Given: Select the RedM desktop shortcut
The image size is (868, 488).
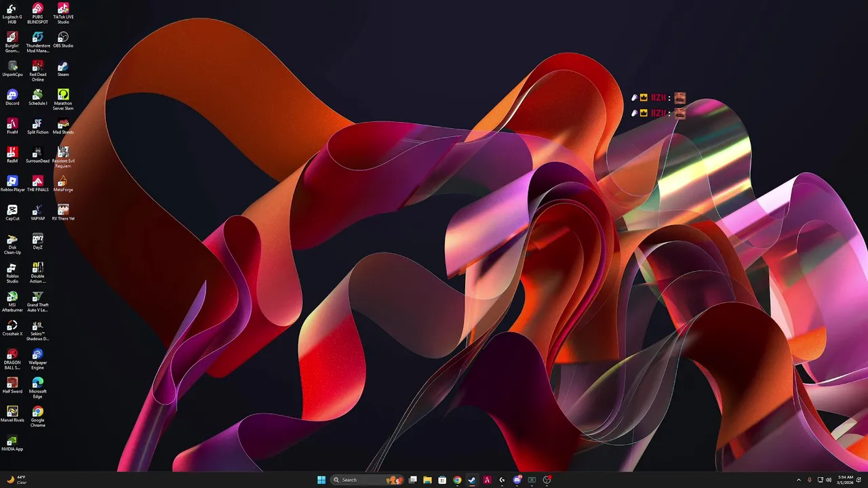Looking at the screenshot, I should pos(12,155).
